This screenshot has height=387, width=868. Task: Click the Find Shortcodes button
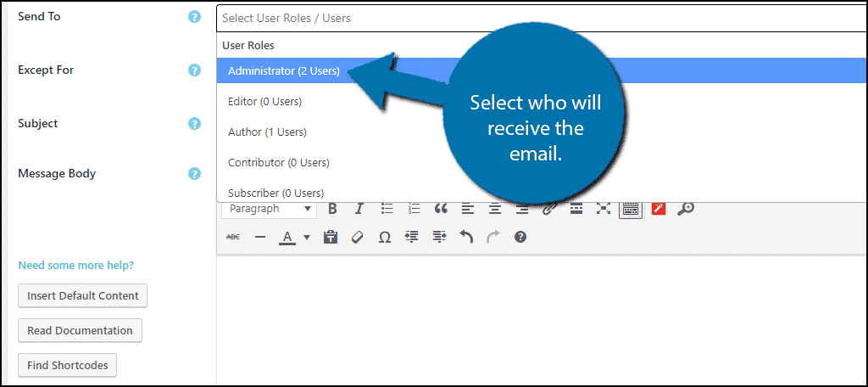(x=67, y=366)
